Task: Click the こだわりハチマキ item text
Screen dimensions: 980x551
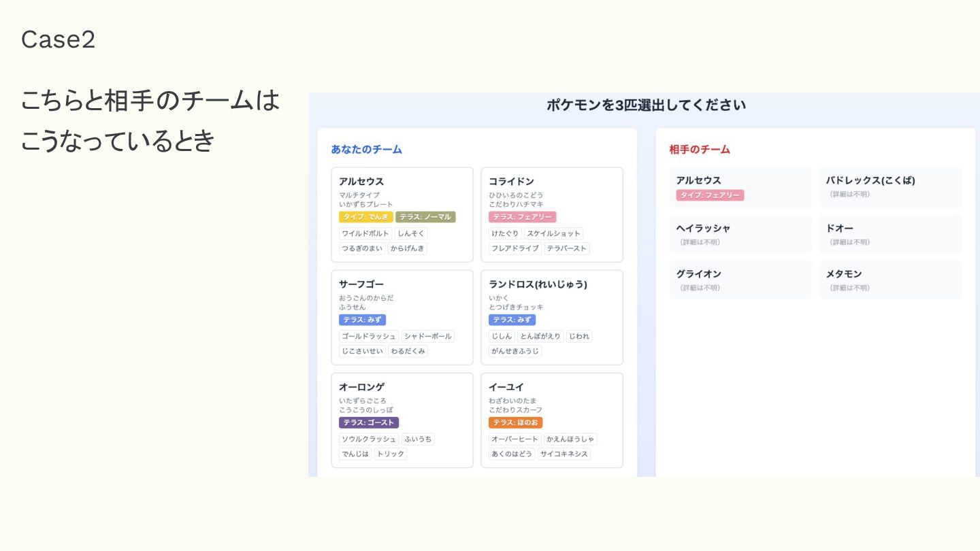Action: [x=516, y=204]
